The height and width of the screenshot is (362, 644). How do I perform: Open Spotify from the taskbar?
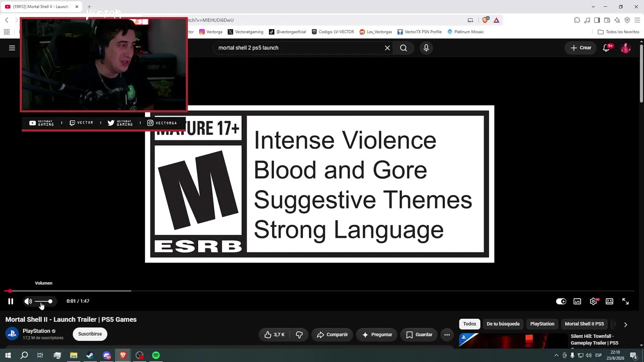click(156, 355)
